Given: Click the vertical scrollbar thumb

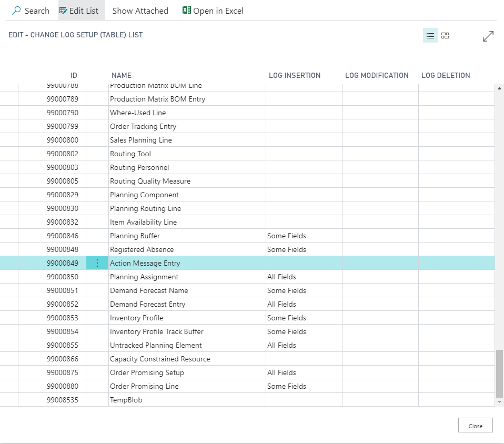Looking at the screenshot, I should coord(499,374).
